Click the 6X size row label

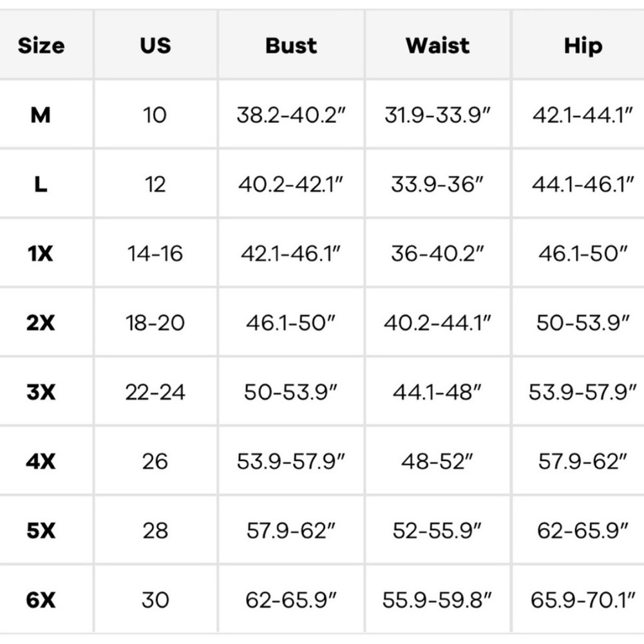pyautogui.click(x=41, y=600)
